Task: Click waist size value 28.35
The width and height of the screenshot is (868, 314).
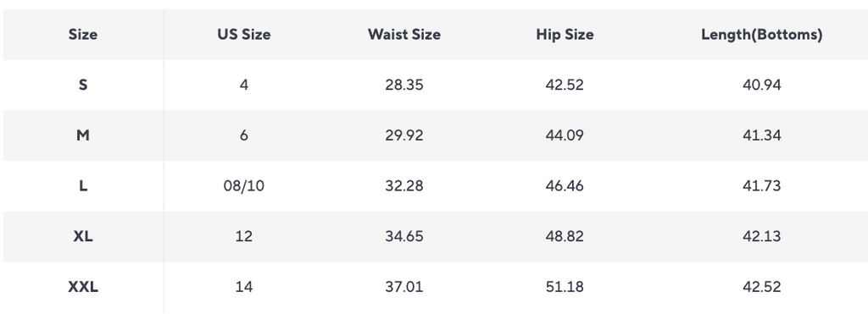Action: (x=404, y=85)
